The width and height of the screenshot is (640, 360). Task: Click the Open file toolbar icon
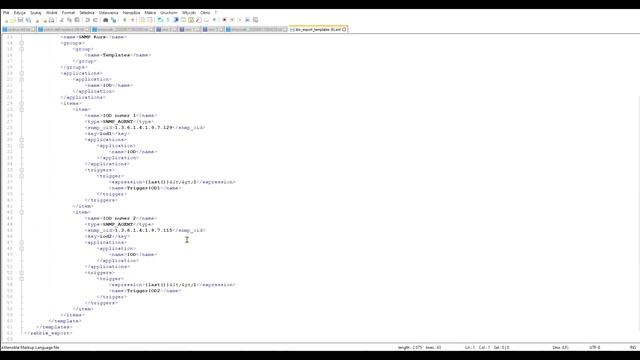(13, 20)
